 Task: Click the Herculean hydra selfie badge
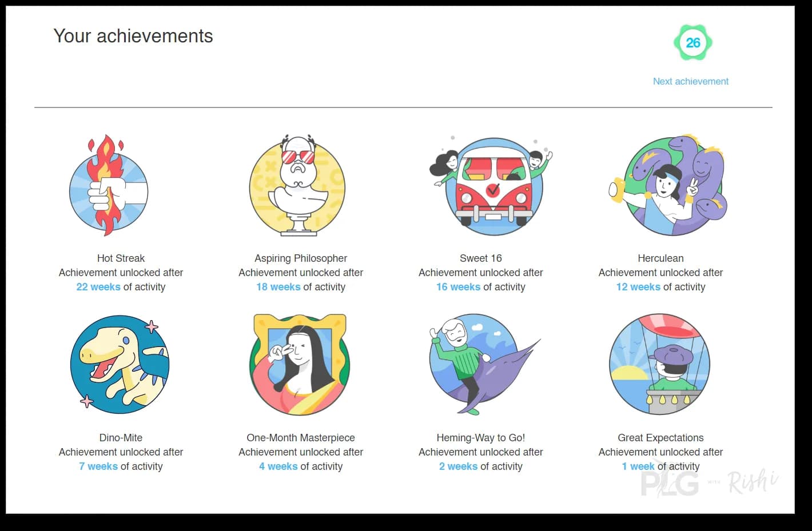coord(667,185)
